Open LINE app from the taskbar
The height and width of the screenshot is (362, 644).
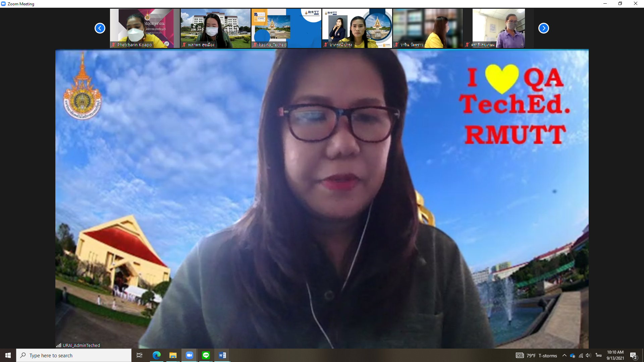[x=206, y=355]
